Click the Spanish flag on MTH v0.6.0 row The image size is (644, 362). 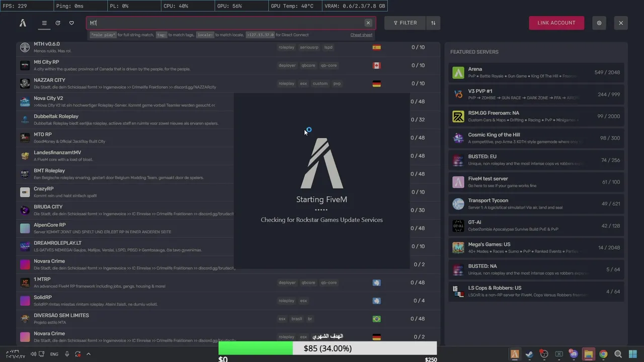376,47
